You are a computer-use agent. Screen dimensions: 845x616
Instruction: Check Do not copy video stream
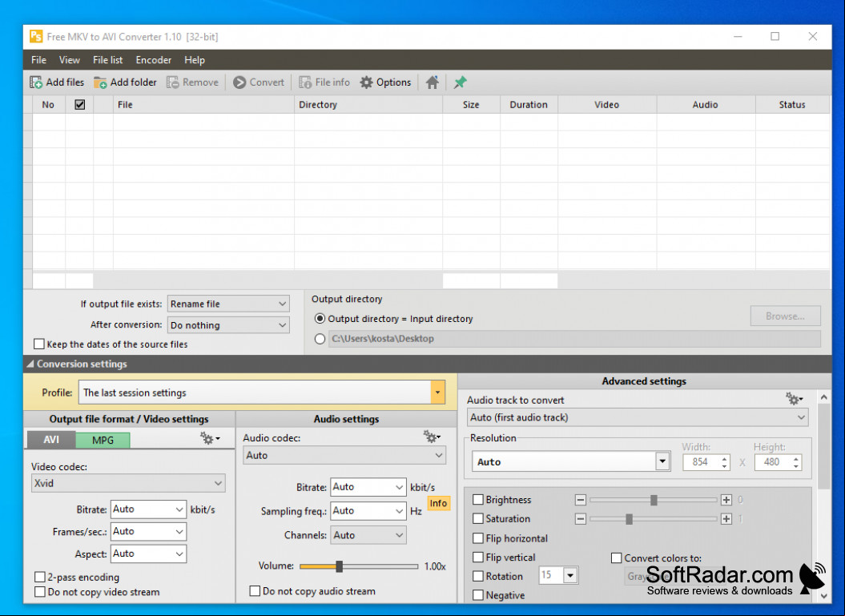tap(40, 592)
